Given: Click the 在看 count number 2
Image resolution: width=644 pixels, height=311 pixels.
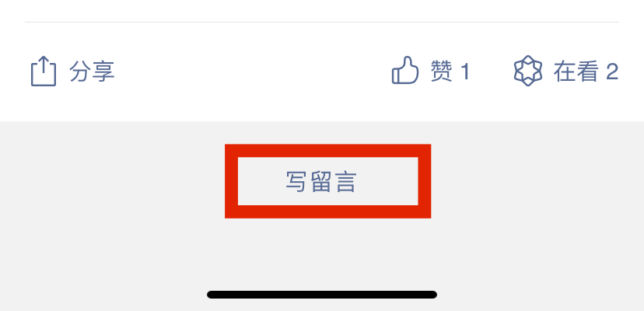Looking at the screenshot, I should 612,72.
